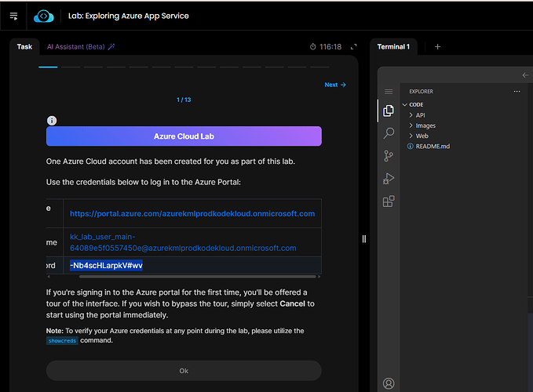Expand the Images folder in Explorer
Viewport: 533px width, 392px height.
[425, 125]
